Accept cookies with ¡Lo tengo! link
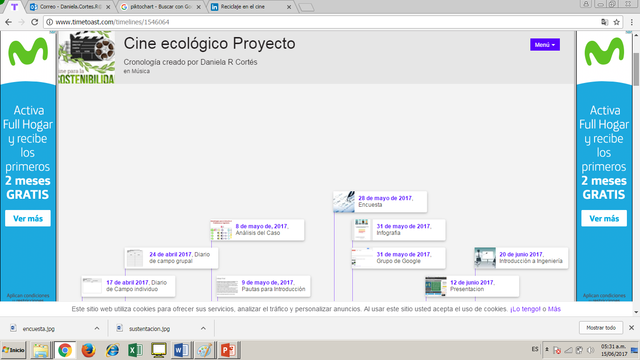 pyautogui.click(x=525, y=309)
